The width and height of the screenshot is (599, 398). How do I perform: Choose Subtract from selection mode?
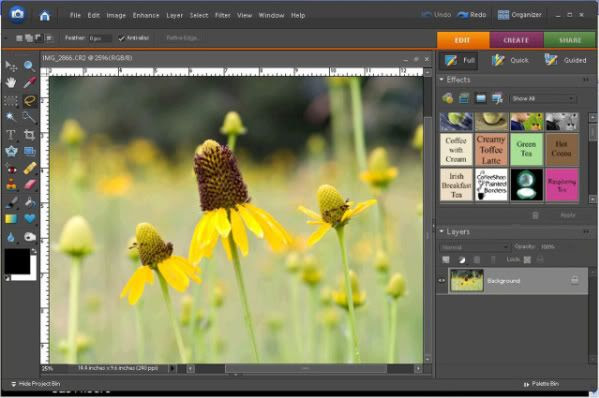coord(39,38)
